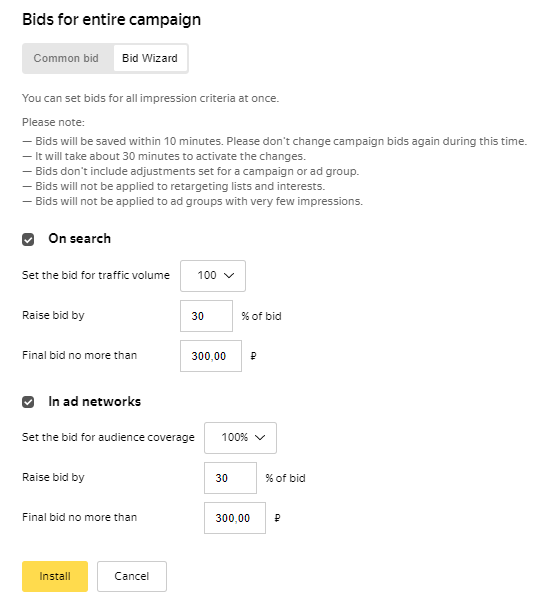544x603 pixels.
Task: Click the Set the bid for traffic volume label
Action: 96,275
